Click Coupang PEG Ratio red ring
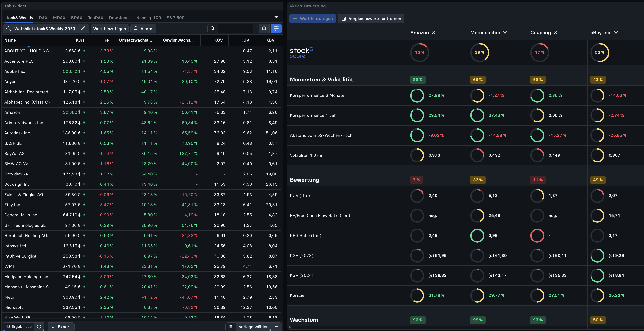 click(x=537, y=235)
